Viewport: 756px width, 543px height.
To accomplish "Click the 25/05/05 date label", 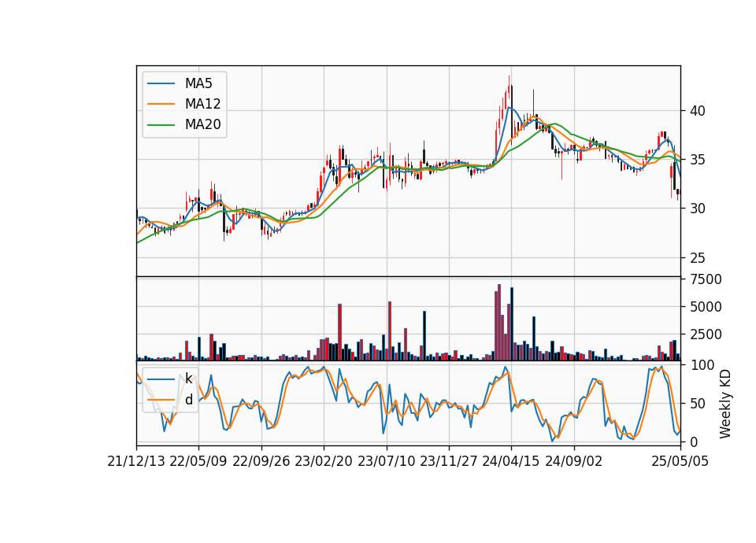I will click(x=680, y=462).
